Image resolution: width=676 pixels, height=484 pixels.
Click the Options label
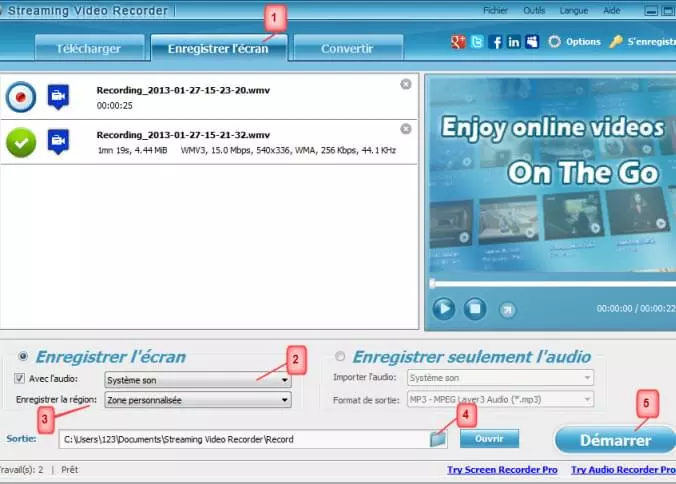(x=583, y=42)
